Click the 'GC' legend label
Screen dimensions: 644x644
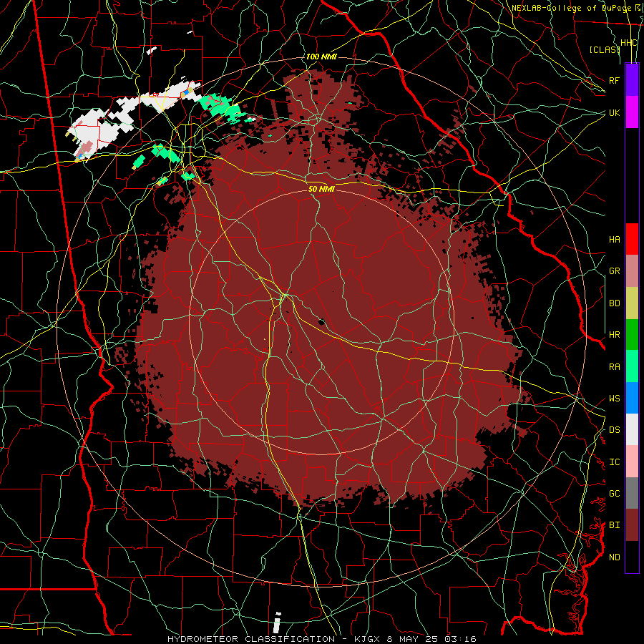(x=614, y=494)
